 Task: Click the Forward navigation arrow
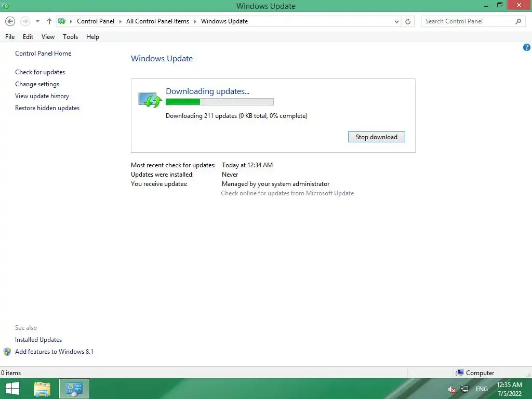click(25, 21)
